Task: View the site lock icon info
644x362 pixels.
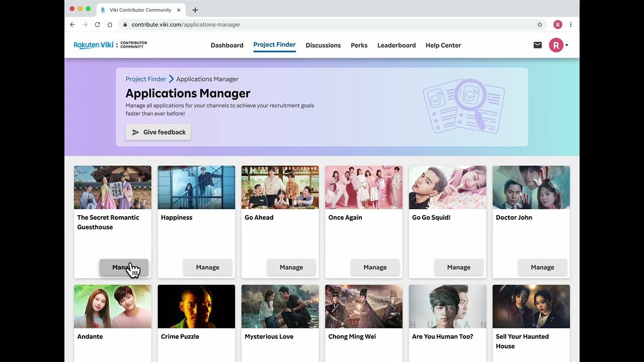Action: (125, 25)
